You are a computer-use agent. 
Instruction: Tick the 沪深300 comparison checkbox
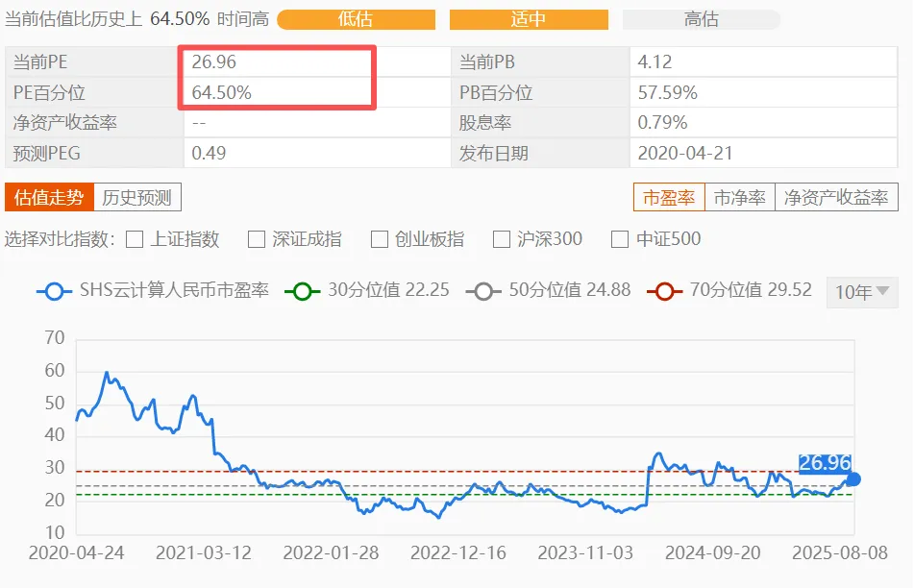[502, 239]
